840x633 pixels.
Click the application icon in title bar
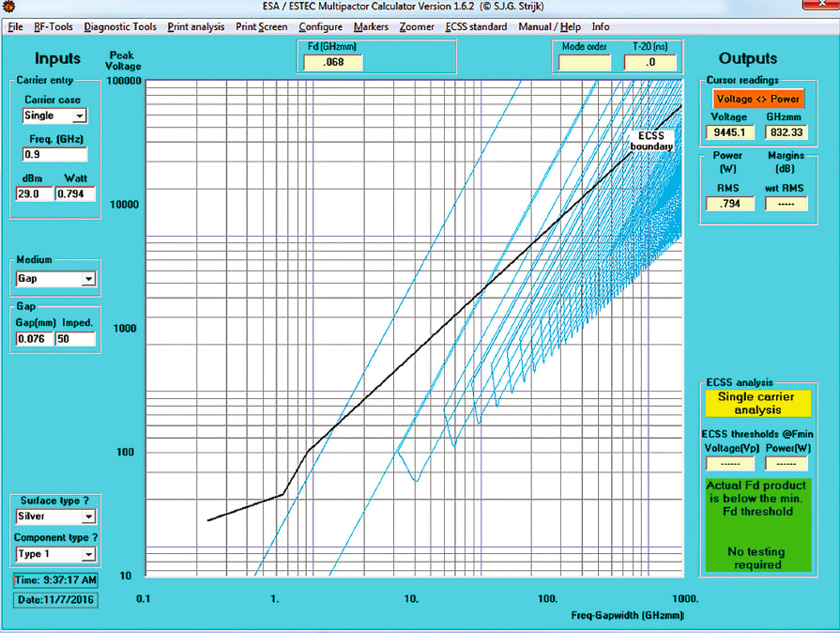[8, 7]
